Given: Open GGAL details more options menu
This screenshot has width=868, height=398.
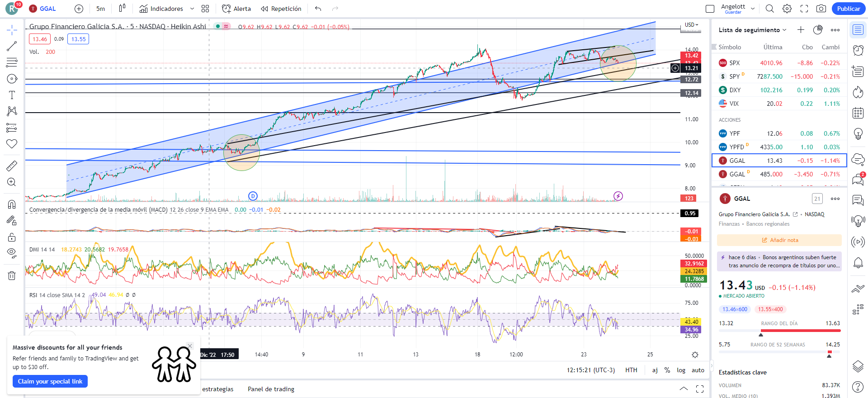Looking at the screenshot, I should tap(835, 199).
